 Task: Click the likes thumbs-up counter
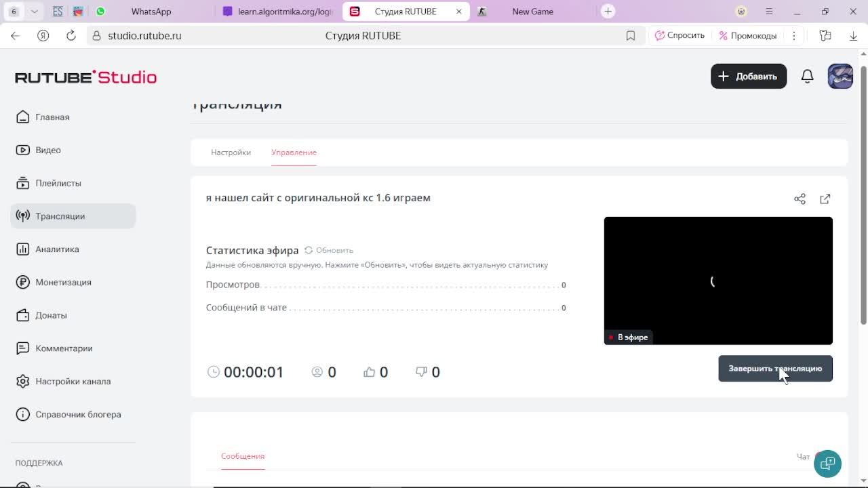376,372
